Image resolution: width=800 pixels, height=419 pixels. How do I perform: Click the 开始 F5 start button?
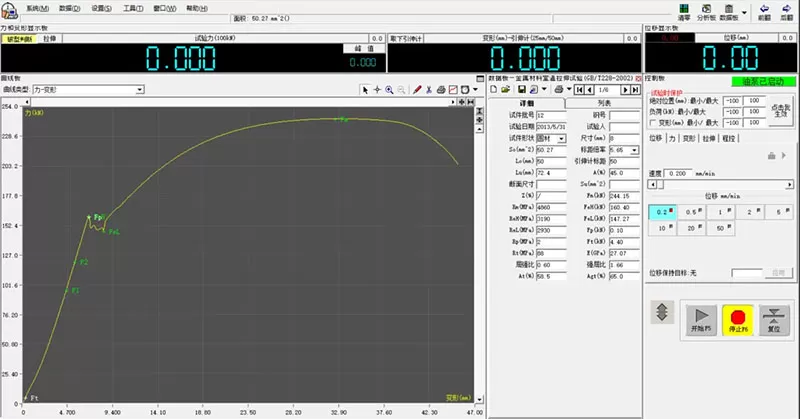tap(701, 320)
